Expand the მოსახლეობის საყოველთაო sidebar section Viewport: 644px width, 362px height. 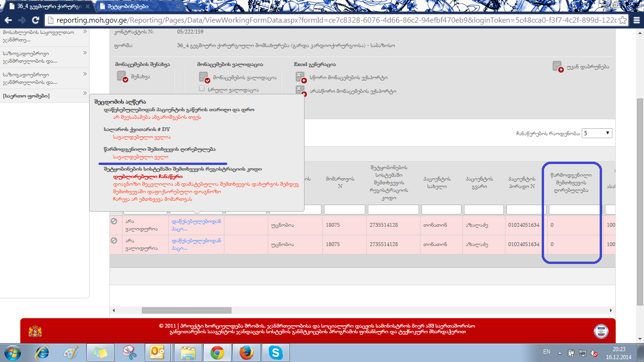(85, 32)
